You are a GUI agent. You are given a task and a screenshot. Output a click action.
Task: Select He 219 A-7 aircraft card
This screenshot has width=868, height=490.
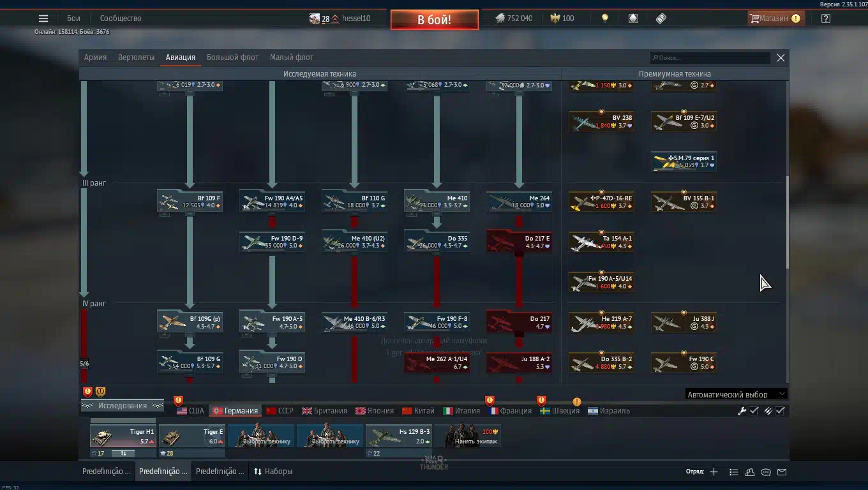(601, 322)
